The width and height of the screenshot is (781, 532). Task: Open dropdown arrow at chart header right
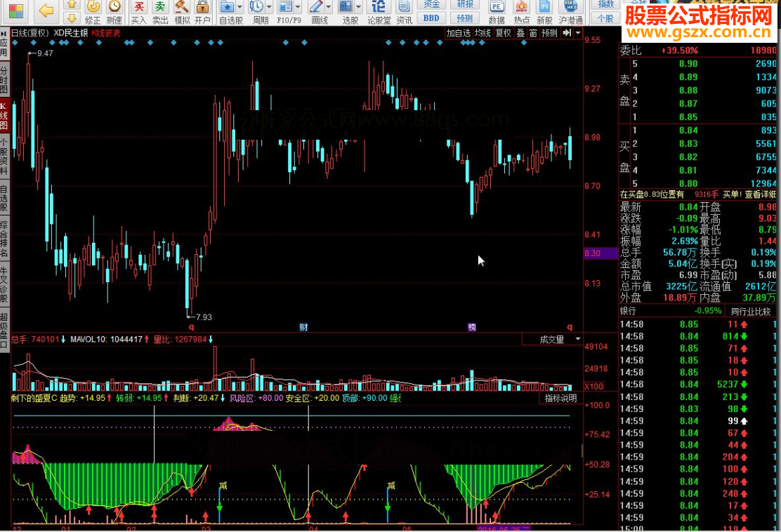point(578,34)
